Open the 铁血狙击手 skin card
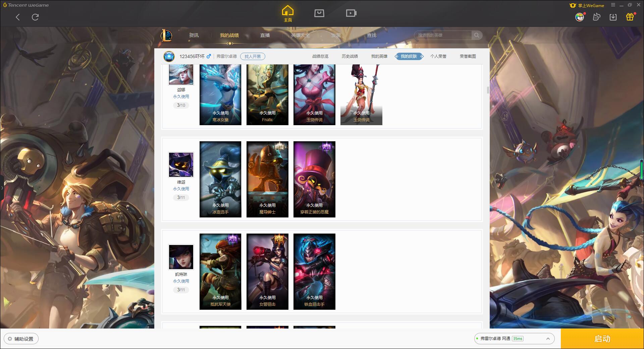Image resolution: width=644 pixels, height=349 pixels. pos(314,271)
